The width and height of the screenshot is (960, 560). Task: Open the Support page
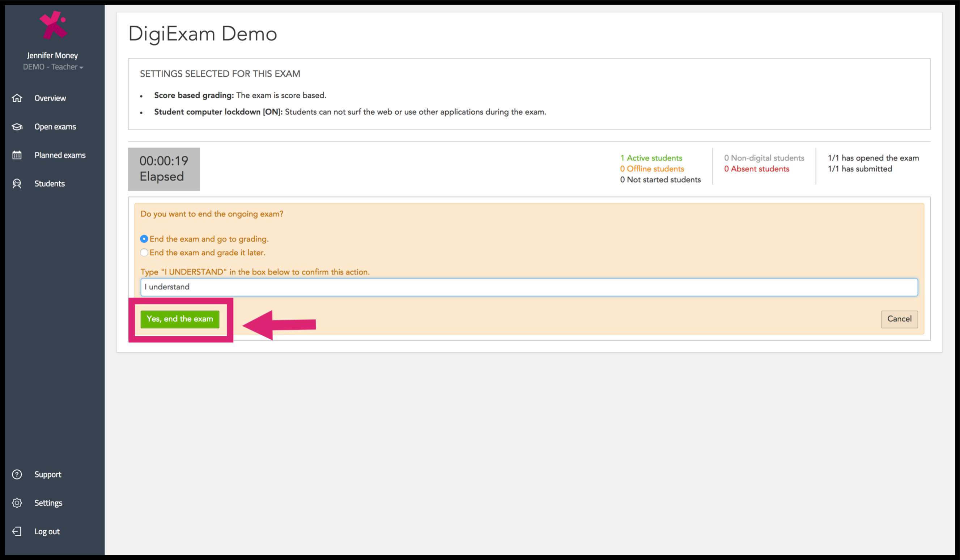(x=48, y=475)
